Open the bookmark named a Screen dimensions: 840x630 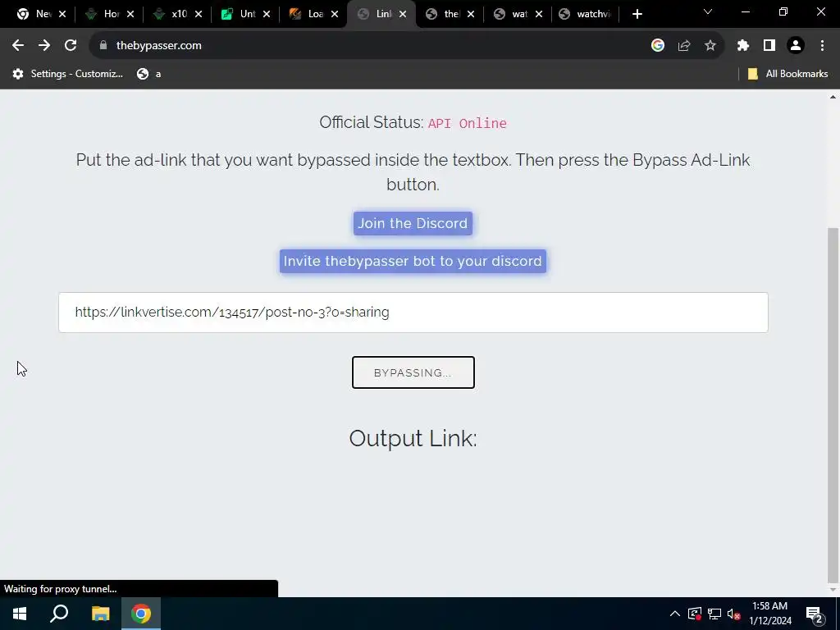click(x=149, y=74)
